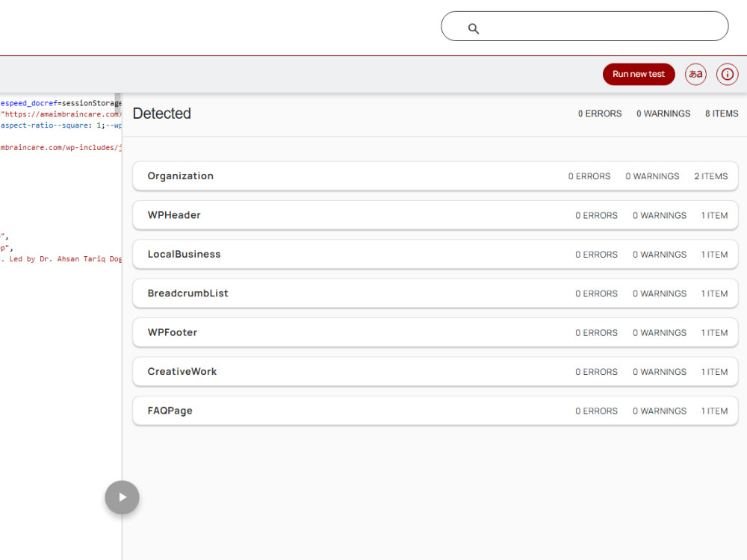This screenshot has width=747, height=560.
Task: Click the espeed_docref sessionStorage code line
Action: pos(61,103)
